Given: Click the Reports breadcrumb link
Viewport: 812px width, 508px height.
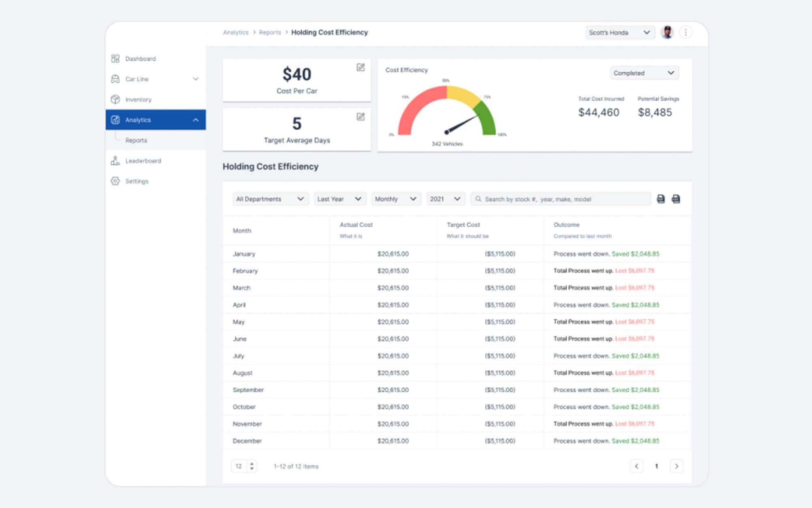Looking at the screenshot, I should point(270,33).
